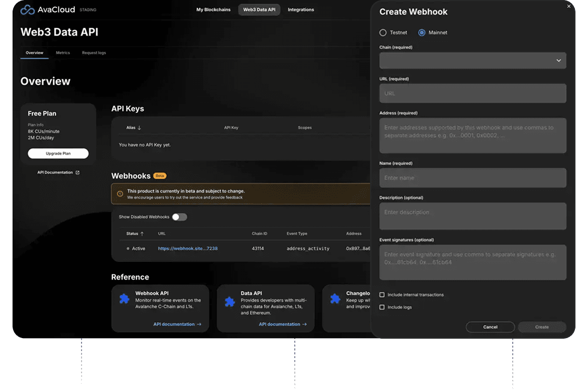Click the 0xB97 address cell
This screenshot has height=392, width=588.
pyautogui.click(x=358, y=249)
